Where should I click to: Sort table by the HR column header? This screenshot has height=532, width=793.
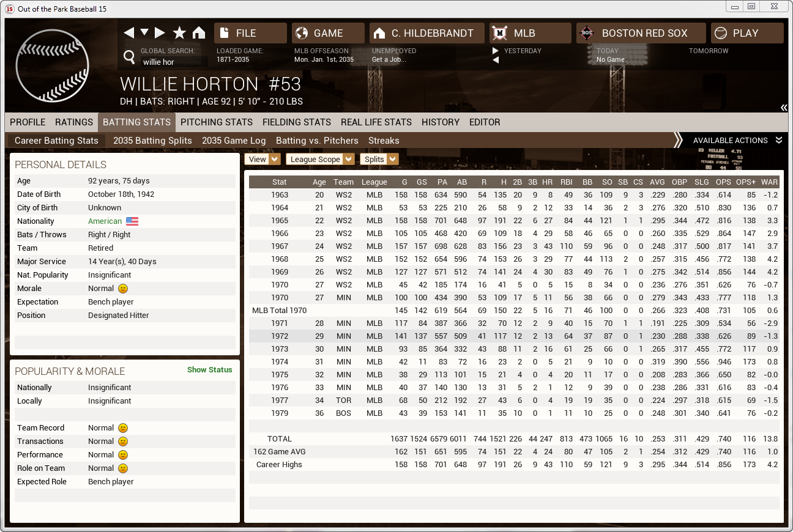(x=548, y=182)
